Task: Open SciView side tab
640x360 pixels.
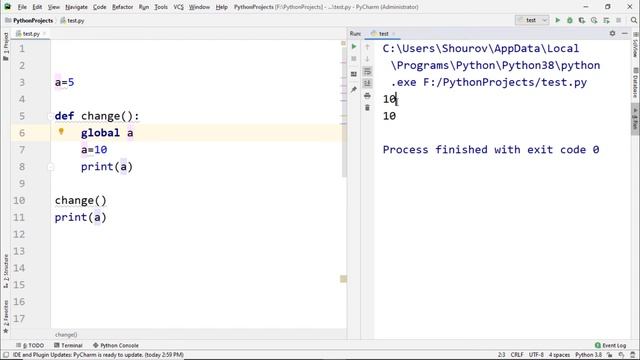Action: click(635, 45)
